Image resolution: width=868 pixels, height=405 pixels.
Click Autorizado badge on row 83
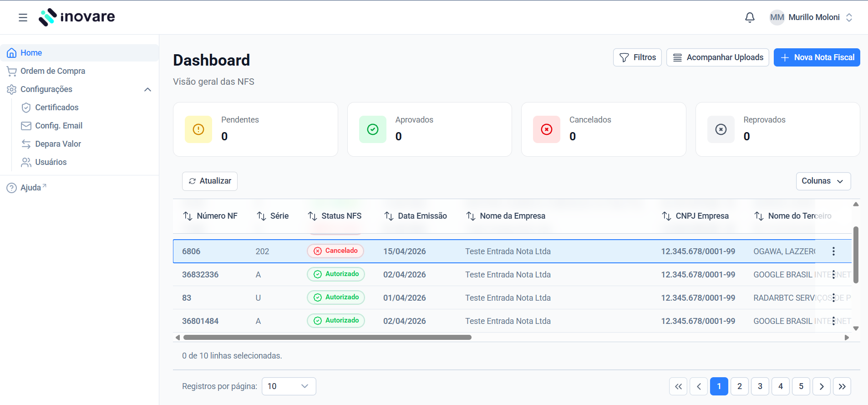coord(336,297)
